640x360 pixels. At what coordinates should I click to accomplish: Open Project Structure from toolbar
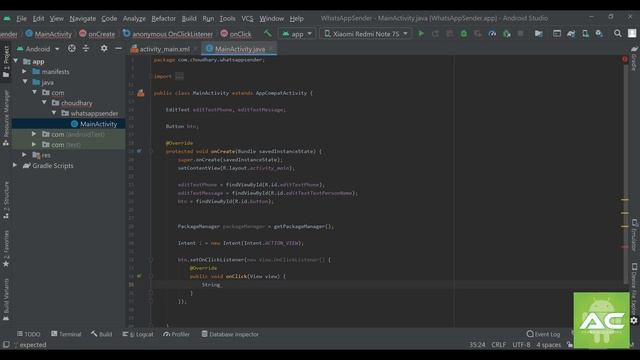click(x=539, y=33)
